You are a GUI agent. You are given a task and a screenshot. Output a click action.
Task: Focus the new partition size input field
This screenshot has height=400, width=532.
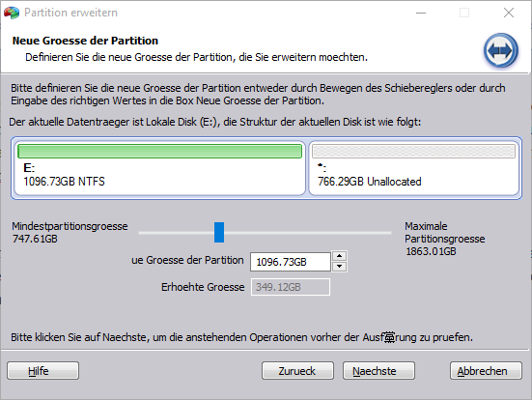tap(290, 262)
